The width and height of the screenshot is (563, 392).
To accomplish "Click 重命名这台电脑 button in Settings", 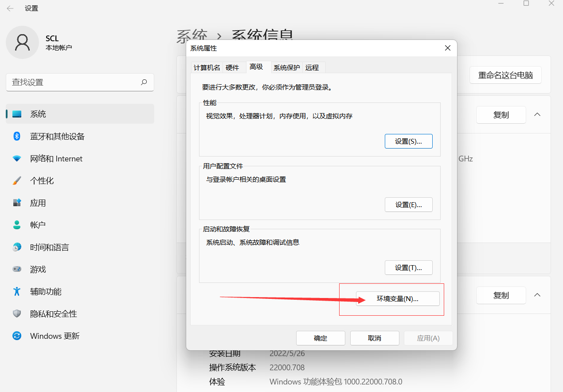I will click(505, 75).
